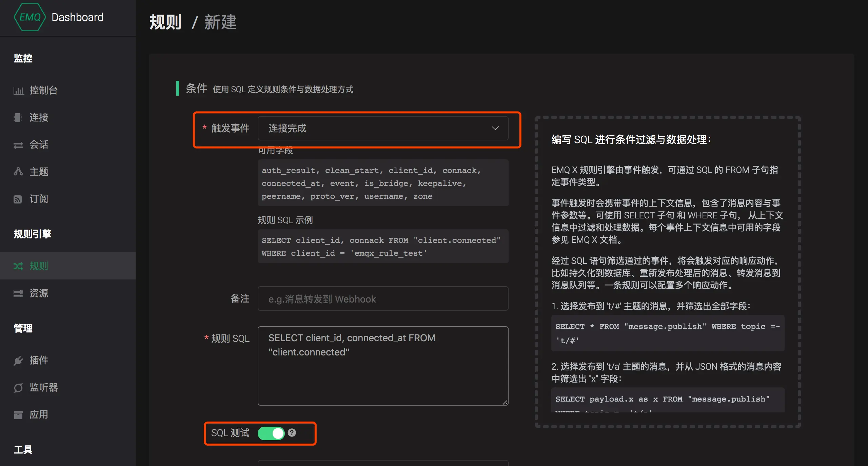Click the SQL 测试 help question icon

point(292,433)
